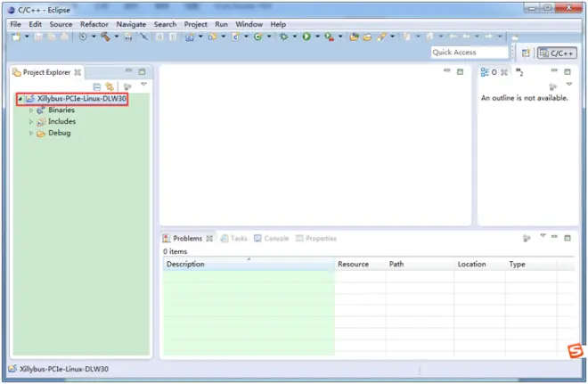This screenshot has height=384, width=588.
Task: Click the New Class green G icon
Action: 257,37
